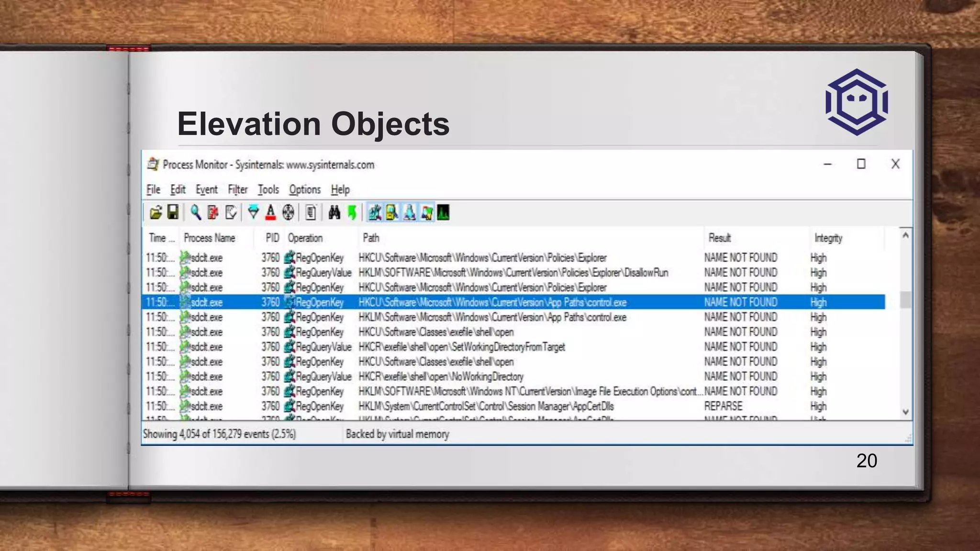Toggle Show Process and Thread Activity icon
Screen dimensions: 980x551
point(426,212)
